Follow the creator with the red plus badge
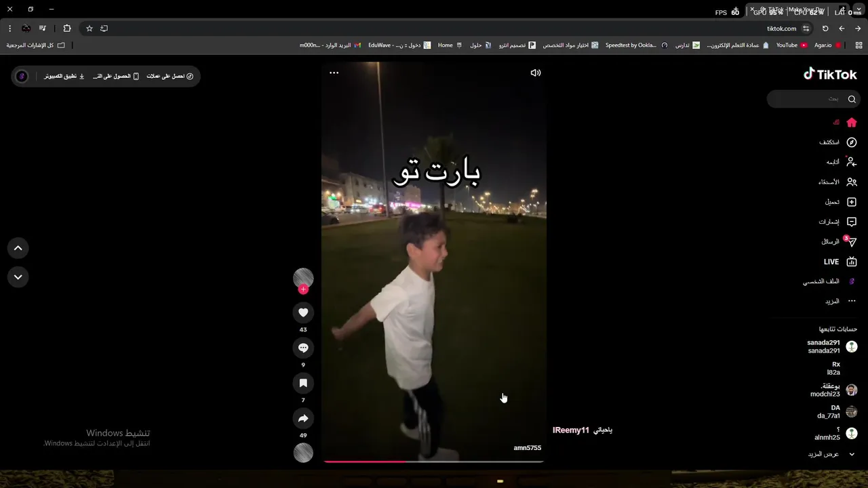This screenshot has height=488, width=868. coord(303,289)
